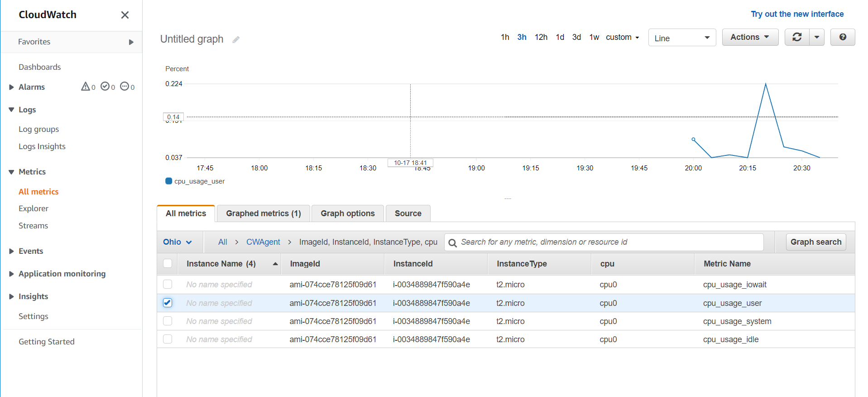Viewport: 868px width, 397px height.
Task: Open CloudWatch Settings
Action: click(x=34, y=316)
